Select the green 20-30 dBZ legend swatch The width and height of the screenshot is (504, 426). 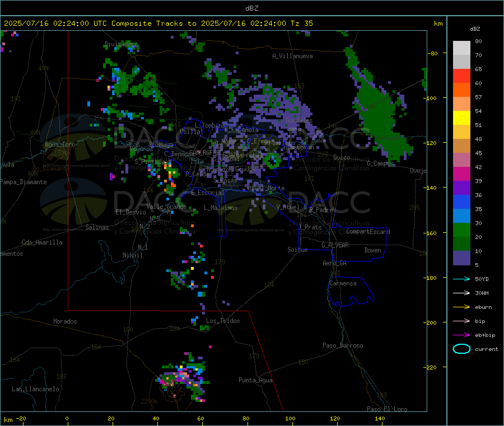461,230
